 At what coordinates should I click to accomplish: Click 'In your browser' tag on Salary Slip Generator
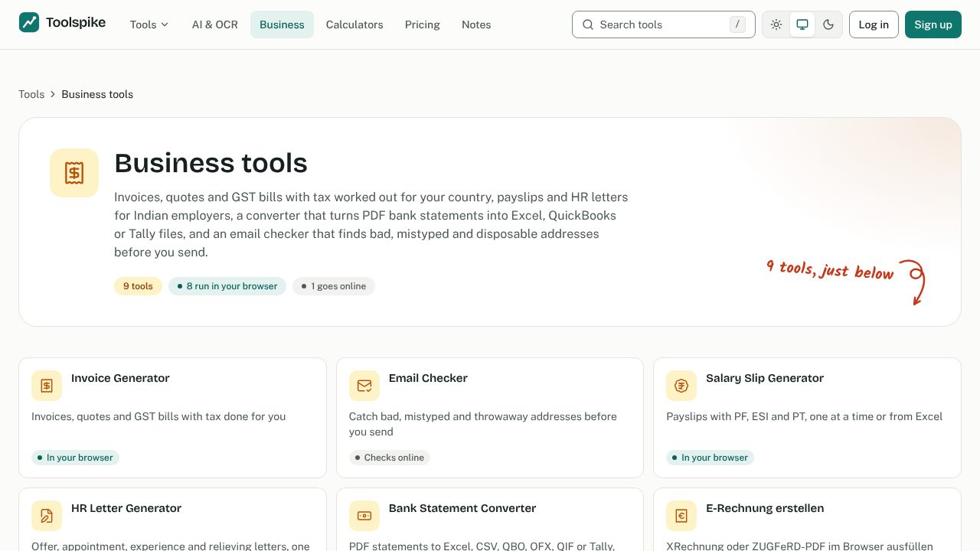click(710, 458)
